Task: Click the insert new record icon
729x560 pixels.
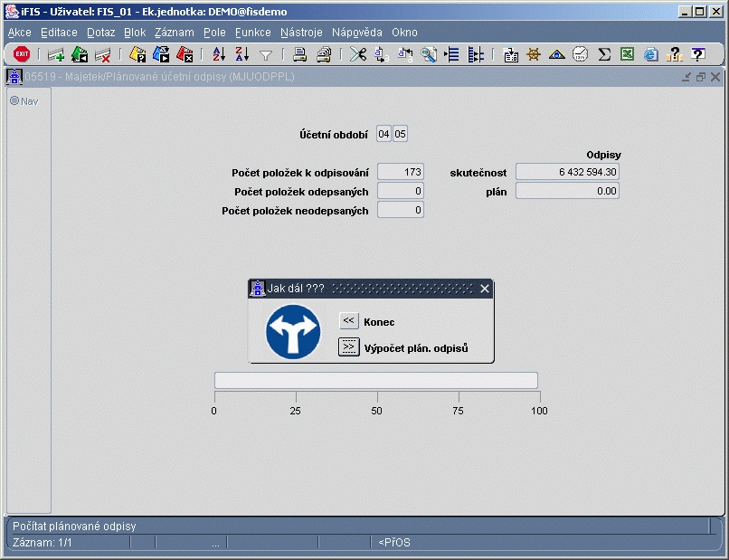Action: (x=56, y=55)
